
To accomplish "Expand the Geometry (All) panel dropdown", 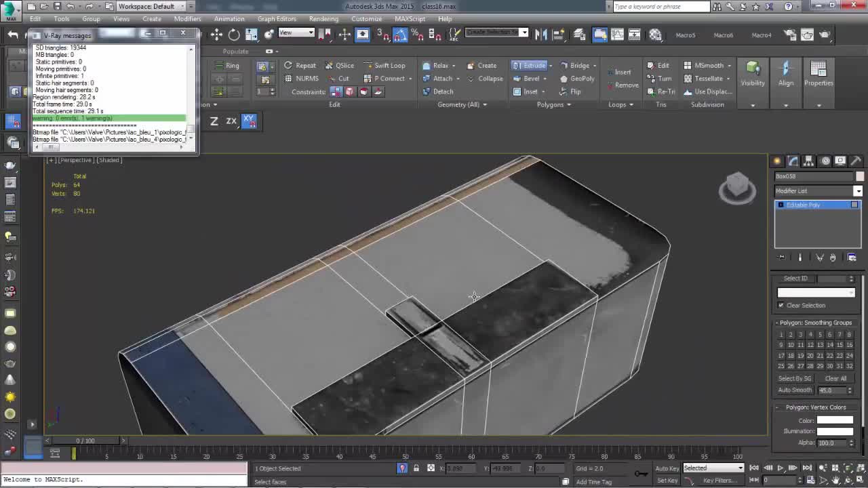I will 462,104.
